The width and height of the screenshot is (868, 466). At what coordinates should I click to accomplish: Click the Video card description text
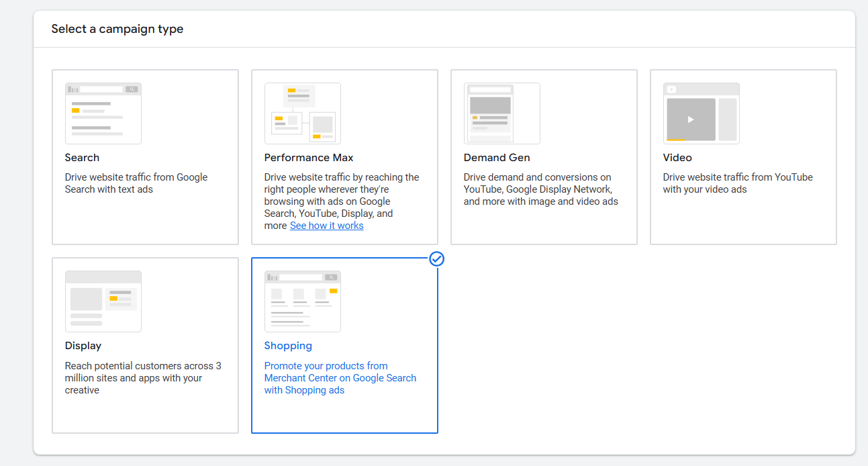point(737,183)
